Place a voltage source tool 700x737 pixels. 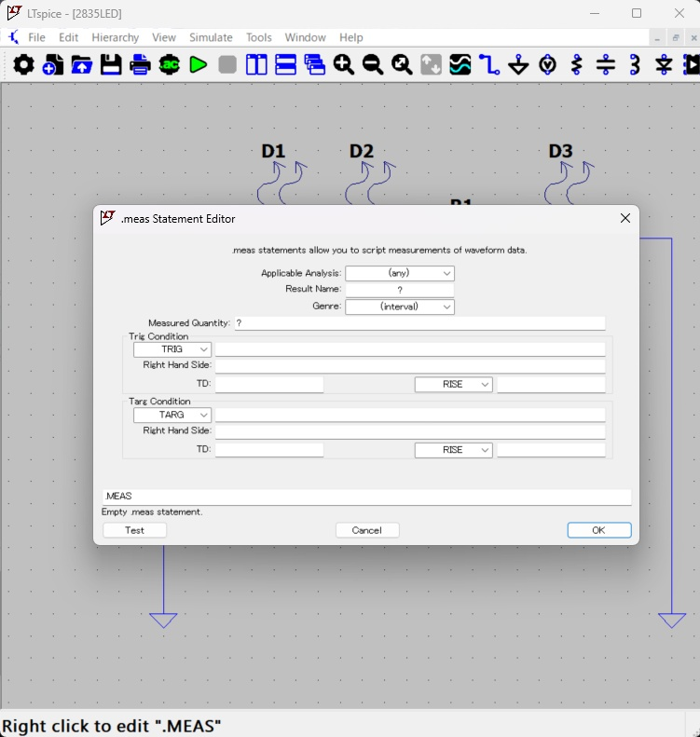[548, 64]
